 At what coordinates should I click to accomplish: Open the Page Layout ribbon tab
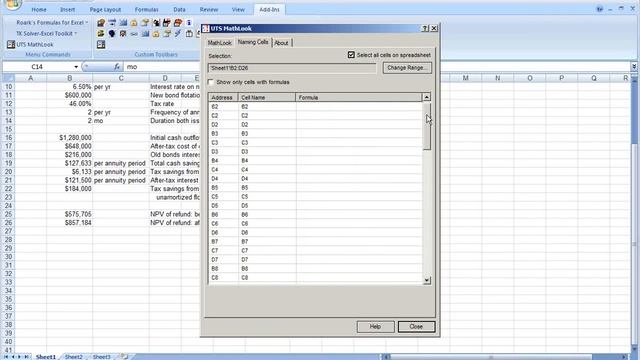(105, 9)
